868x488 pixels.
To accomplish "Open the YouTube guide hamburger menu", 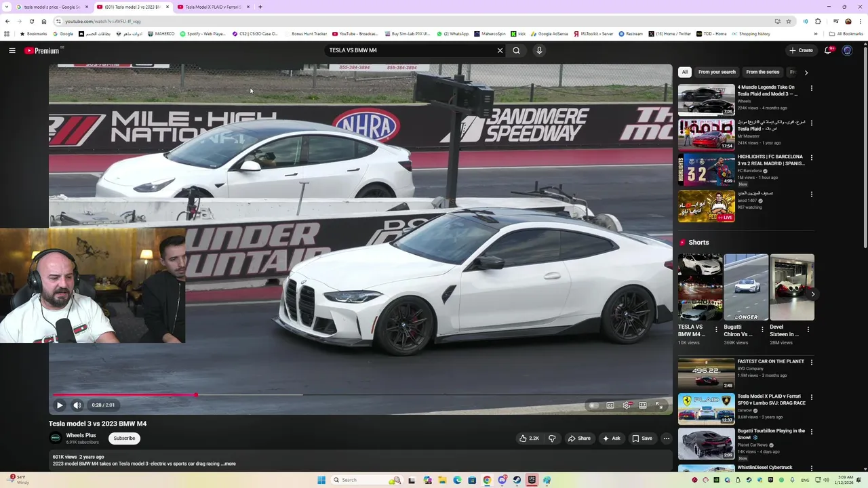I will pyautogui.click(x=12, y=50).
